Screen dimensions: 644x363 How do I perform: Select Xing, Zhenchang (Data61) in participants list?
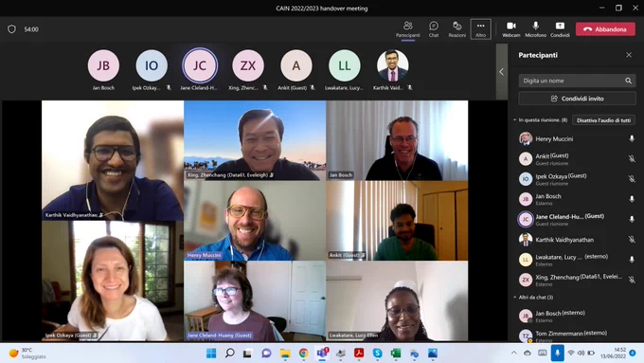coord(576,280)
